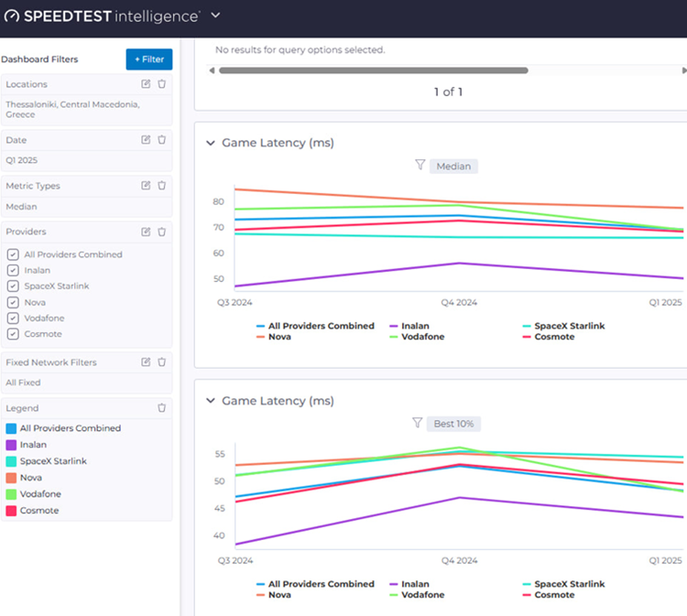The image size is (687, 616).
Task: Collapse the Best 10% Game Latency chart
Action: pyautogui.click(x=211, y=401)
